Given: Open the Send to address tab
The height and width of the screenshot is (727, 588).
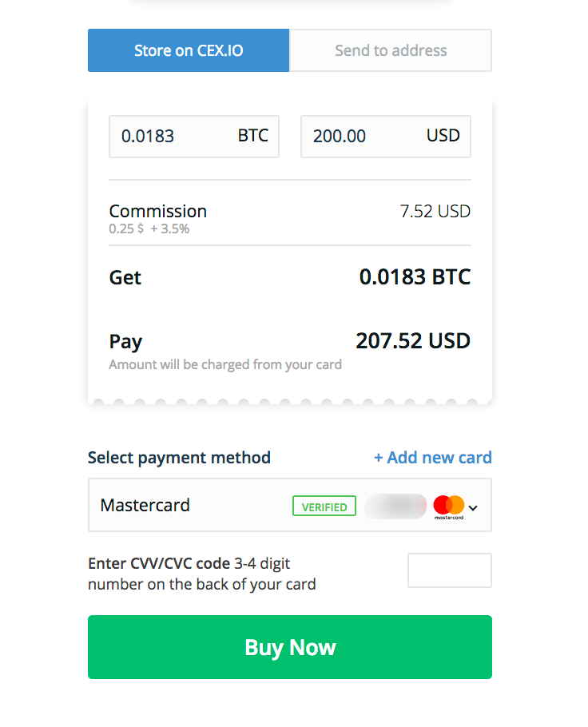Looking at the screenshot, I should point(391,50).
